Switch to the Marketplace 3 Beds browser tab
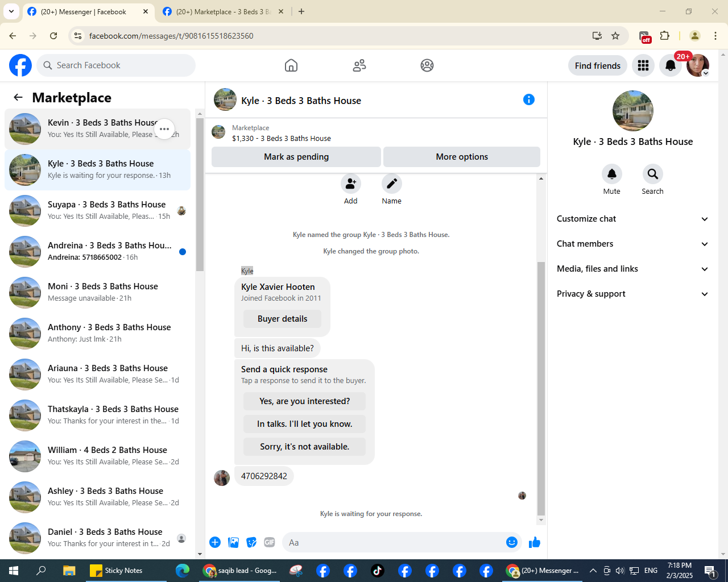This screenshot has width=728, height=582. [223, 11]
